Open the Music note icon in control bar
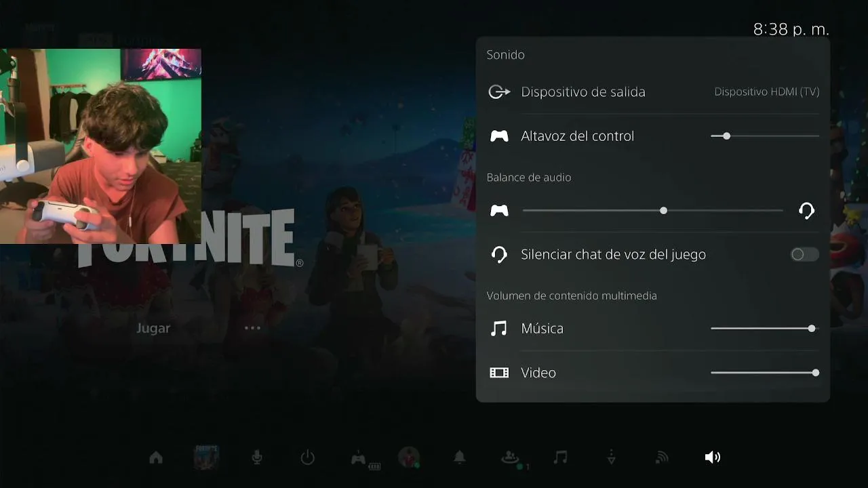This screenshot has height=488, width=868. click(560, 457)
